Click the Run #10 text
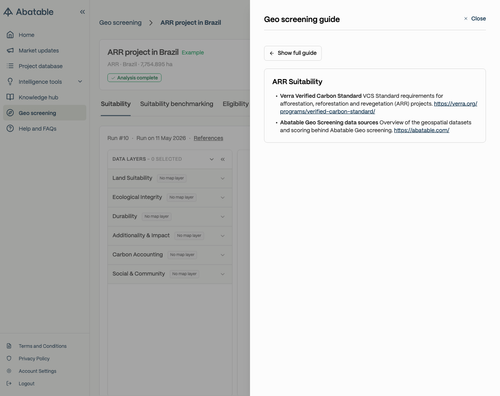500x396 pixels. pos(118,138)
